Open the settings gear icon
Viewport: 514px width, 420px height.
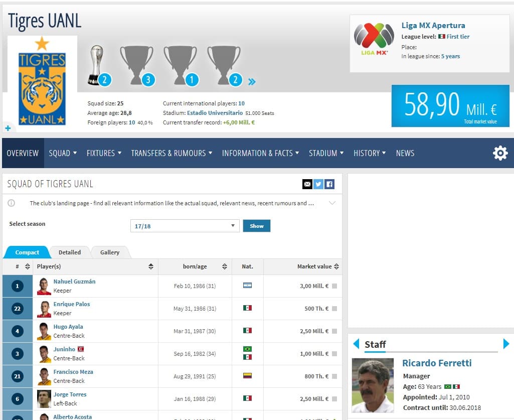[500, 153]
